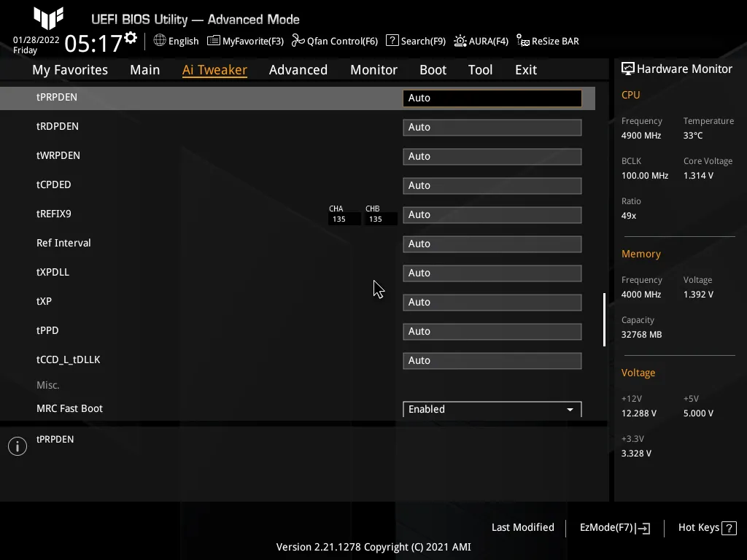Screen dimensions: 747x560
Task: Click the 05:17 clock display
Action: point(93,44)
